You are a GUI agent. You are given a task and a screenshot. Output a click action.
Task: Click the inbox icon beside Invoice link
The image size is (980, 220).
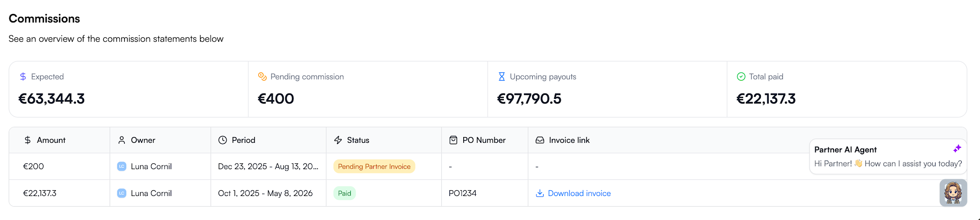540,140
